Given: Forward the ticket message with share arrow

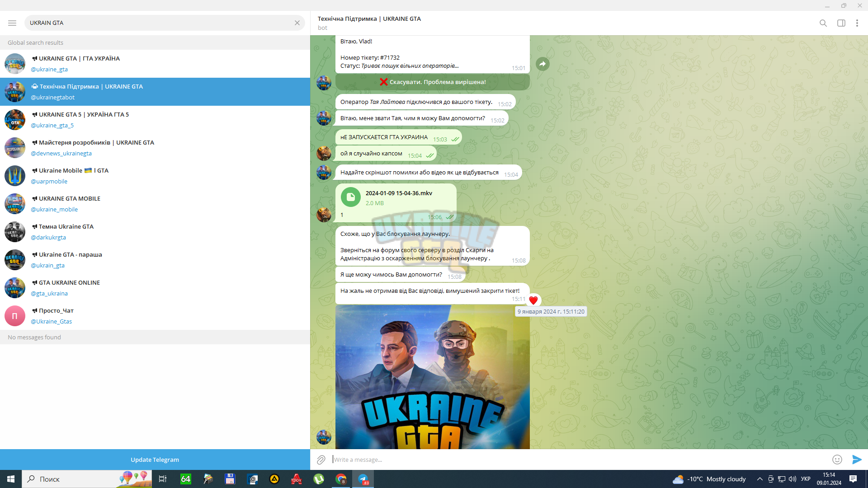Looking at the screenshot, I should pos(542,64).
